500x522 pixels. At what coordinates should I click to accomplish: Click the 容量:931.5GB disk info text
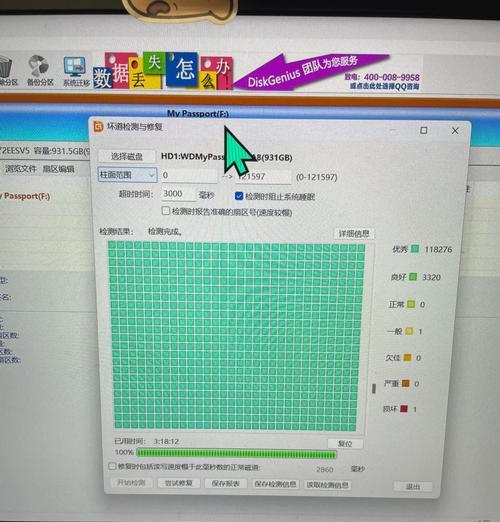tap(61, 151)
